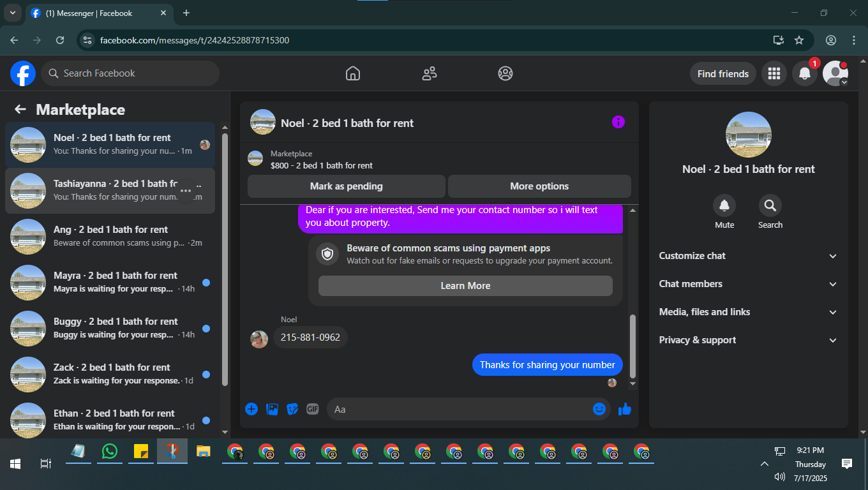868x490 pixels.
Task: Click the listing photo in right panel
Action: click(749, 135)
